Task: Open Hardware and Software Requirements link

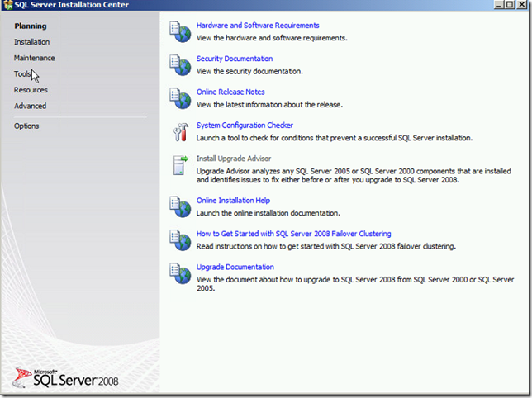Action: coord(258,26)
